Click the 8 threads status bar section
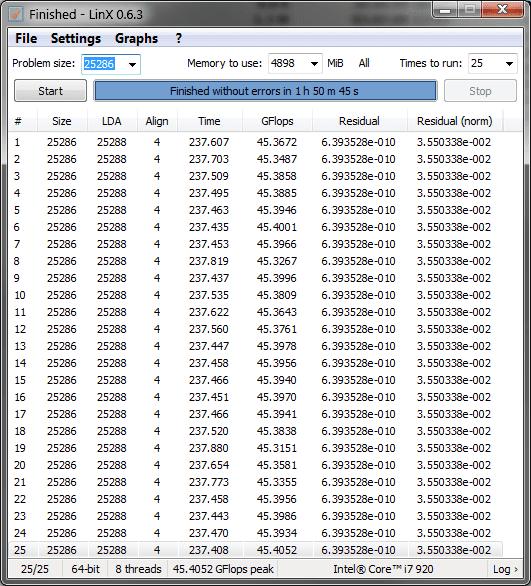This screenshot has height=586, width=531. click(138, 569)
